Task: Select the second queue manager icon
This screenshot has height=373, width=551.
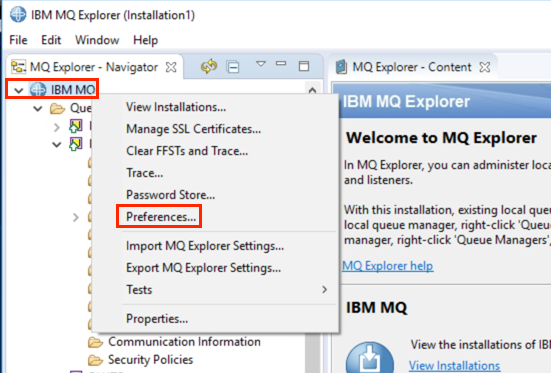Action: tap(76, 144)
